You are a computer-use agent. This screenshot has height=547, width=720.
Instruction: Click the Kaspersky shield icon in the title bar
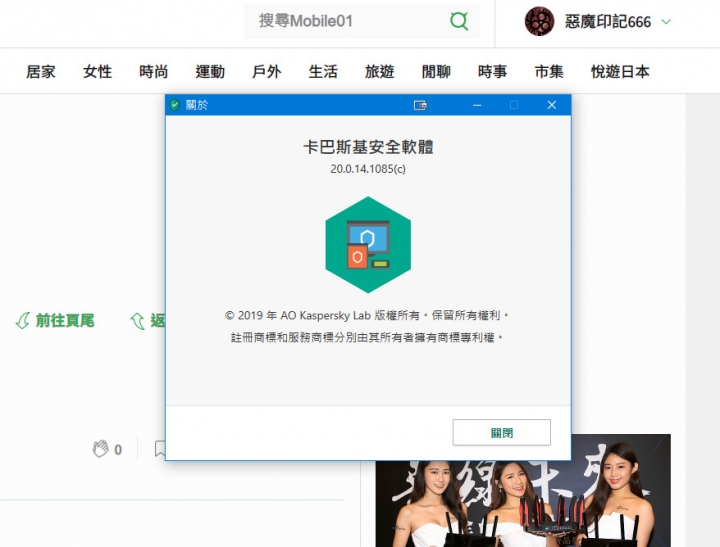tap(174, 105)
